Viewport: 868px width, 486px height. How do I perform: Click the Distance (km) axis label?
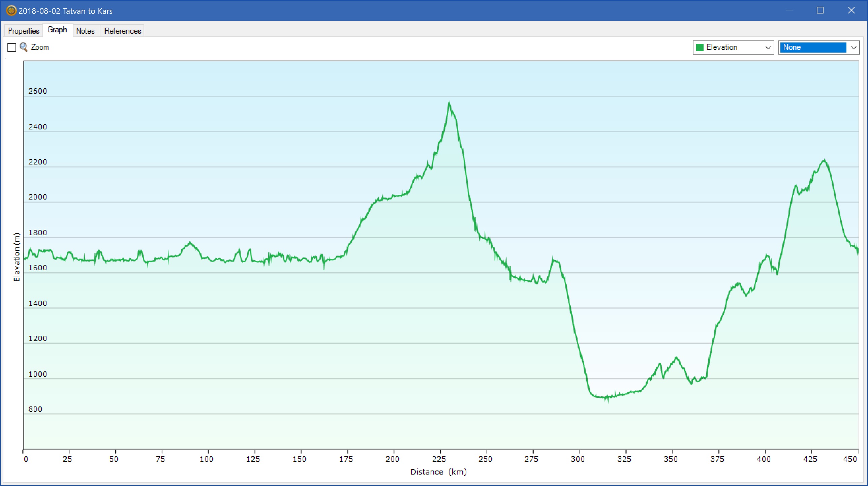[438, 472]
